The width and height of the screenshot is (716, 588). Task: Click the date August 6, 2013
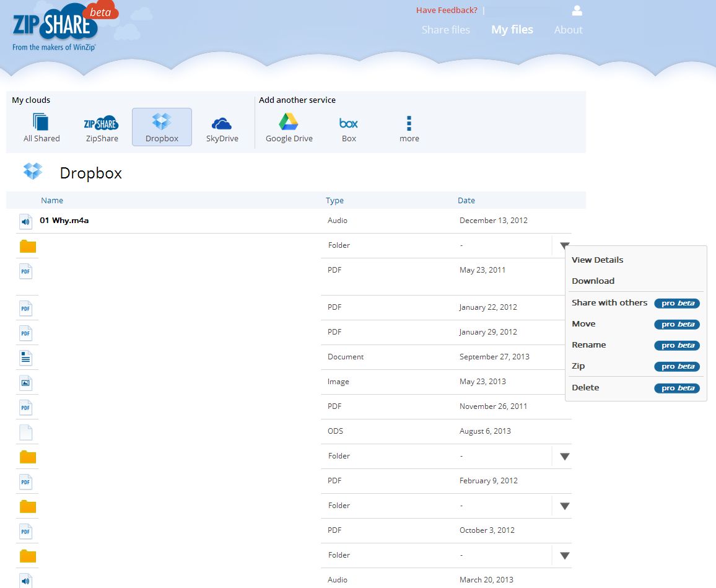485,431
